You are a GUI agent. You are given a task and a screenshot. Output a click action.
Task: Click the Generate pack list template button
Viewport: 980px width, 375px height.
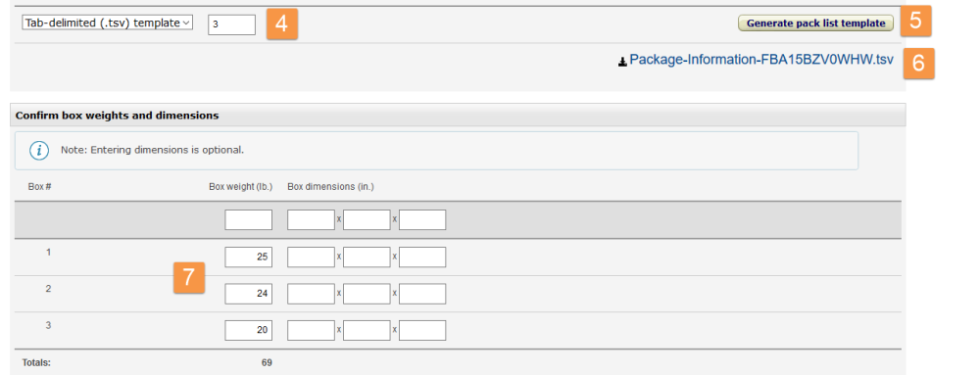click(815, 23)
